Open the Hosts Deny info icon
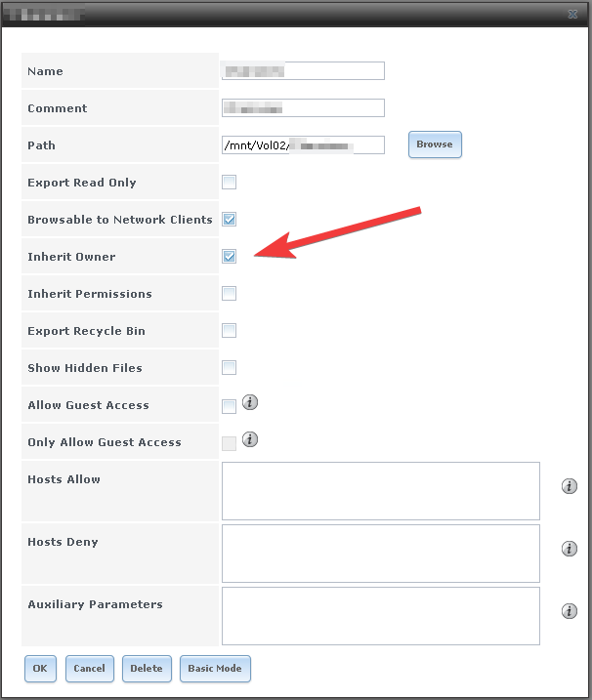Image resolution: width=592 pixels, height=700 pixels. [570, 549]
